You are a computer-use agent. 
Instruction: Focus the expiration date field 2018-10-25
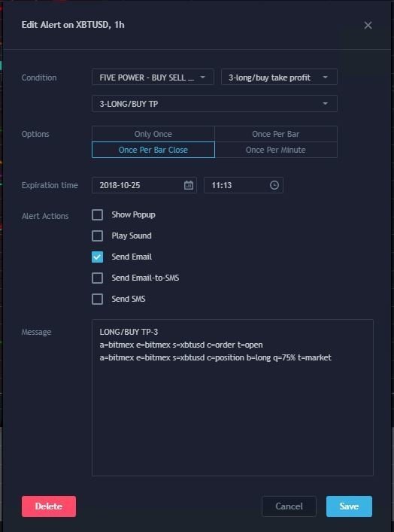144,185
